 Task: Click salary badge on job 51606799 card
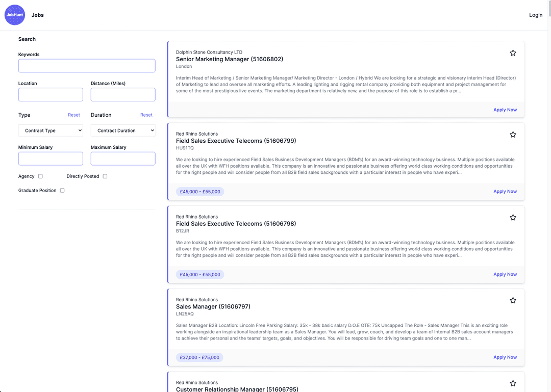pos(200,192)
